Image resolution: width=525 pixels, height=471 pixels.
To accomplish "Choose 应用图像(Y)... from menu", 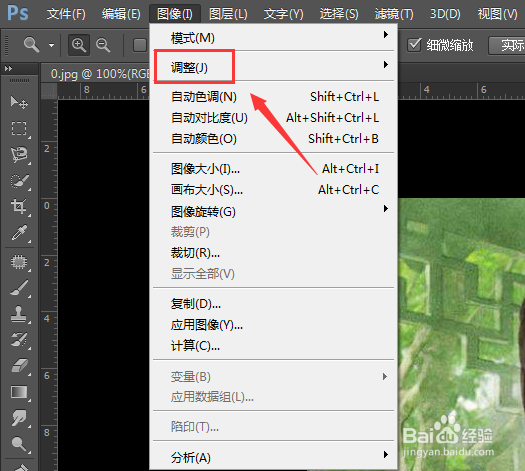I will coord(274,325).
